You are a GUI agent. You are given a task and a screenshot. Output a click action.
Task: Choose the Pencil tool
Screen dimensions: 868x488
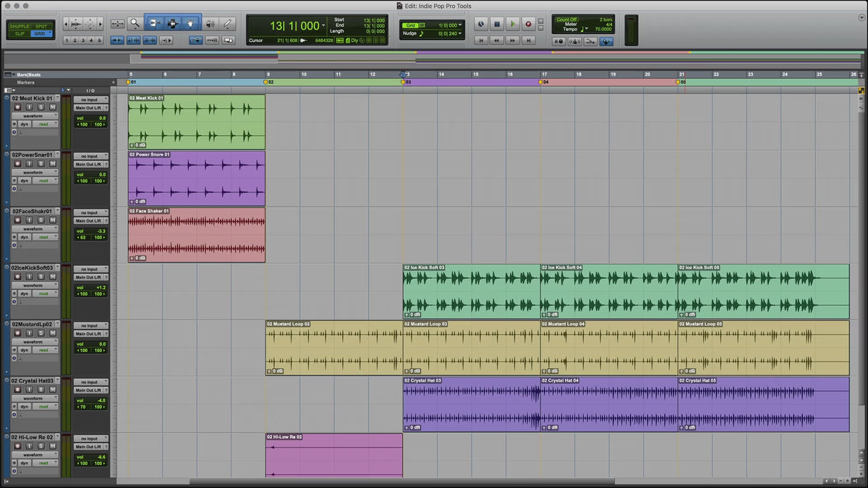click(227, 23)
